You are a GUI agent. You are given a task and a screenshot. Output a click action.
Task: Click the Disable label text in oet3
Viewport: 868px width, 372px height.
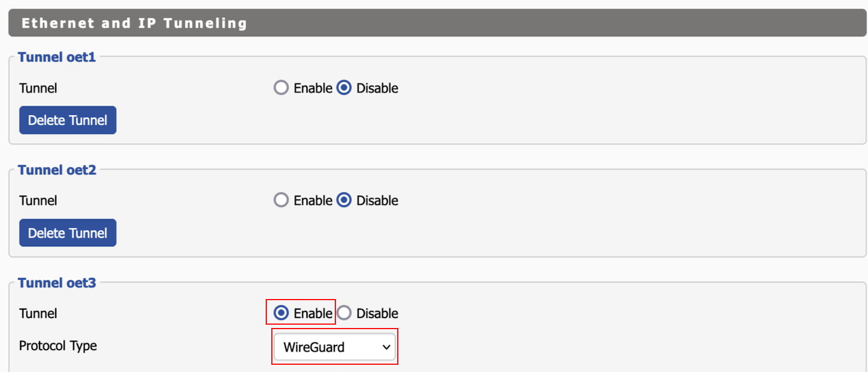point(377,314)
